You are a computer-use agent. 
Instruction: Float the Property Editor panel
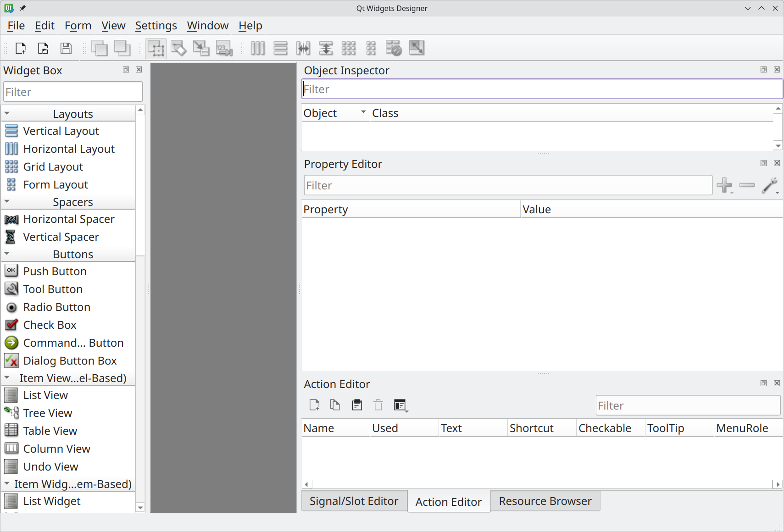tap(763, 163)
